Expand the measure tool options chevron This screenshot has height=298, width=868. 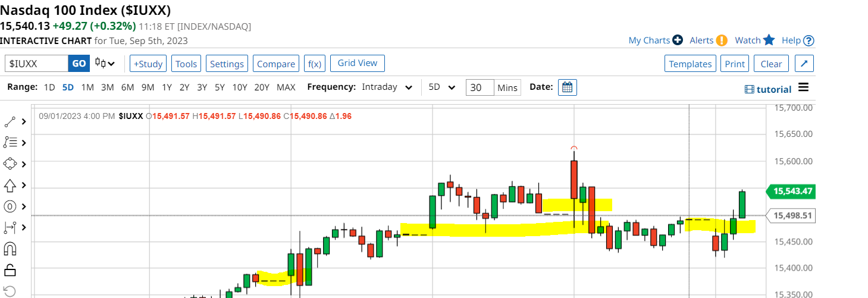point(24,227)
